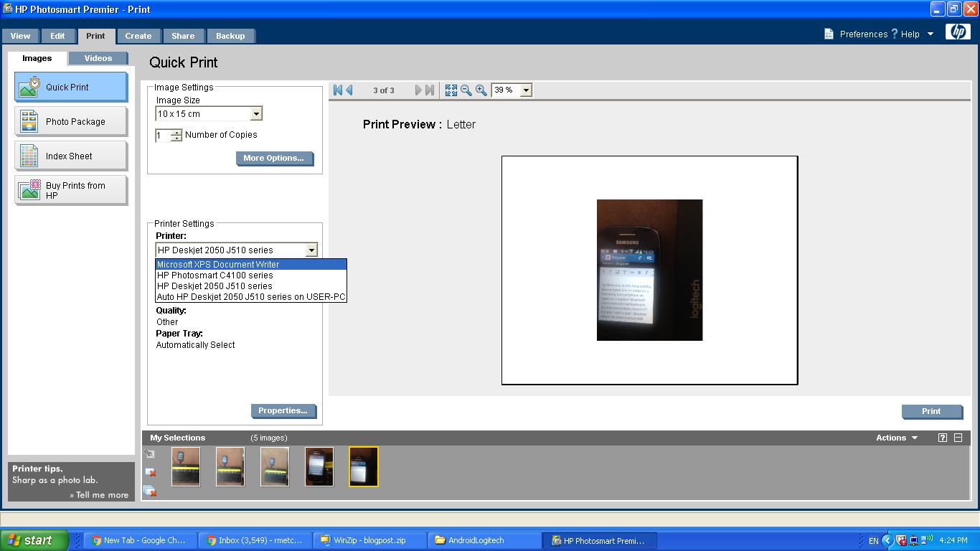Select the second keyboard thumbnail
980x551 pixels.
click(230, 466)
